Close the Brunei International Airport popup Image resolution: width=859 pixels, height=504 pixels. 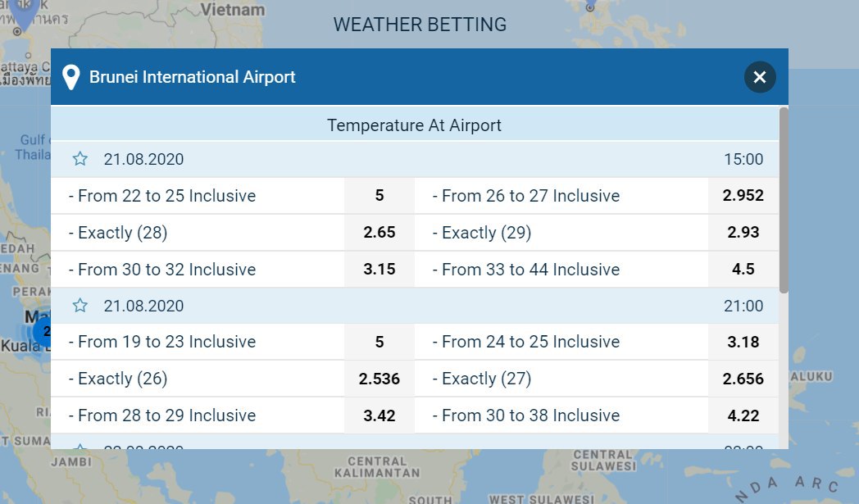[759, 77]
